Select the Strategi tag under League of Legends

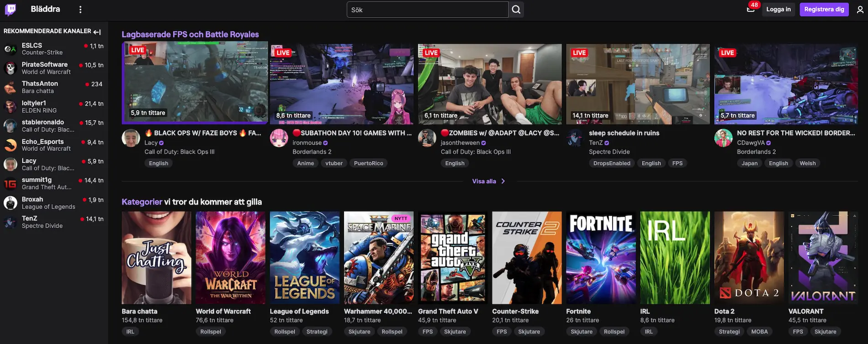(317, 332)
